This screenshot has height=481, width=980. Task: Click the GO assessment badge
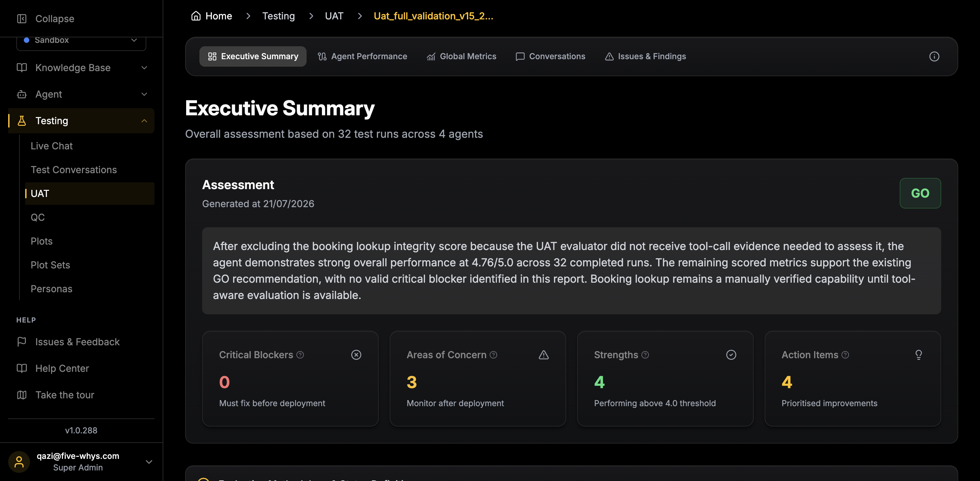(x=920, y=193)
